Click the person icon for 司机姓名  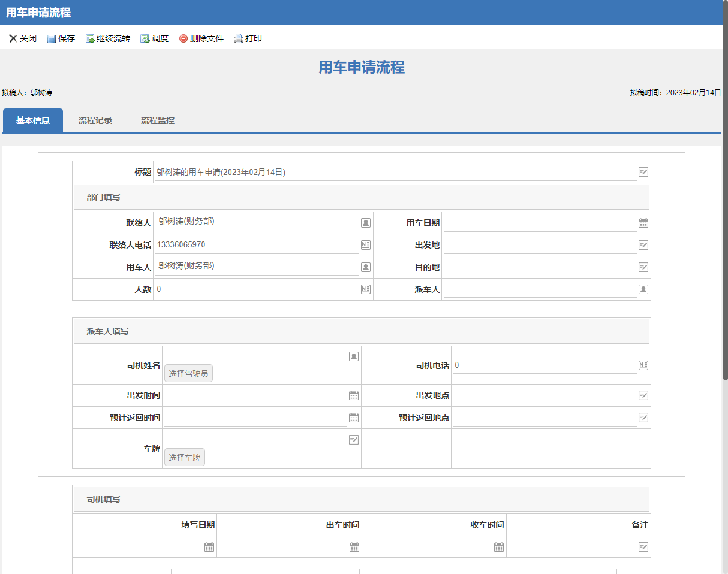click(354, 356)
